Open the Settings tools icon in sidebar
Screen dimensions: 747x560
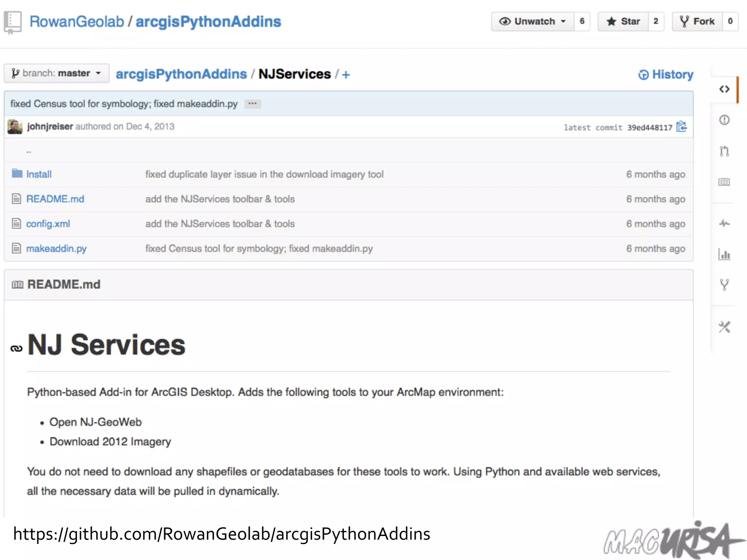[724, 327]
